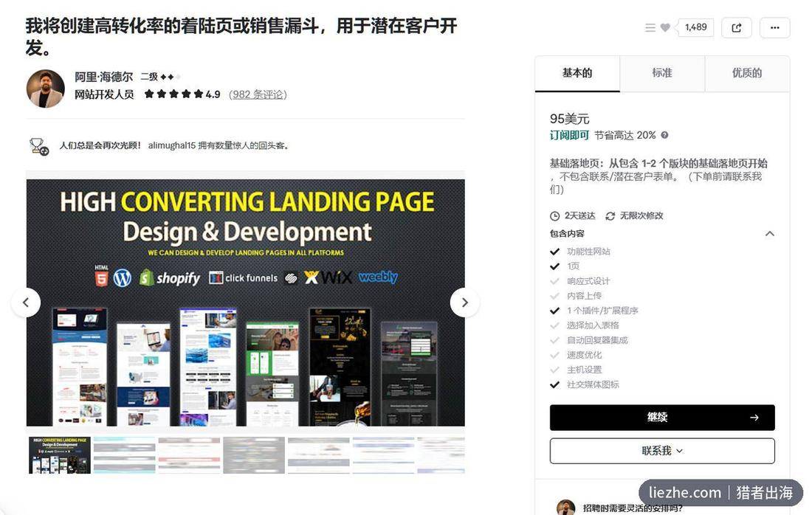The image size is (812, 515).
Task: Go to previous gallery image arrow
Action: pos(26,303)
